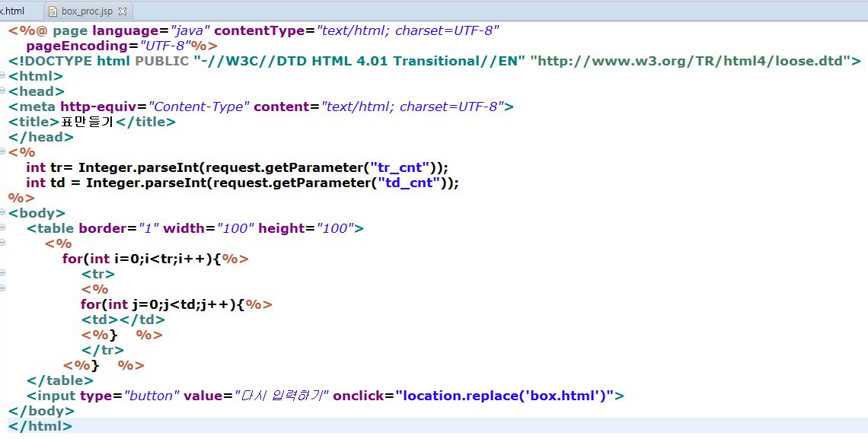The image size is (868, 439).
Task: Click the closing </table> tag
Action: click(60, 380)
